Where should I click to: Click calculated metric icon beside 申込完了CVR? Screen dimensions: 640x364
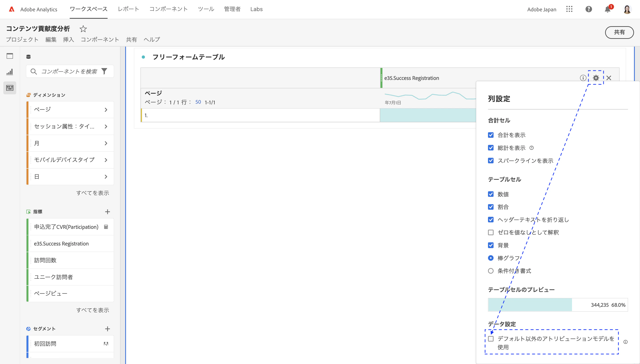[x=106, y=227]
